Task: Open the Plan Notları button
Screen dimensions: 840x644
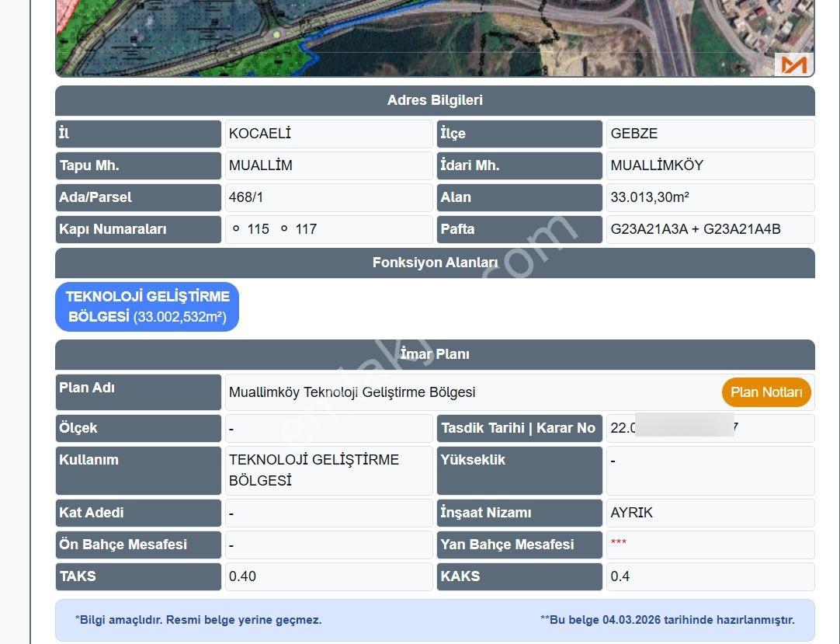Action: [x=766, y=392]
